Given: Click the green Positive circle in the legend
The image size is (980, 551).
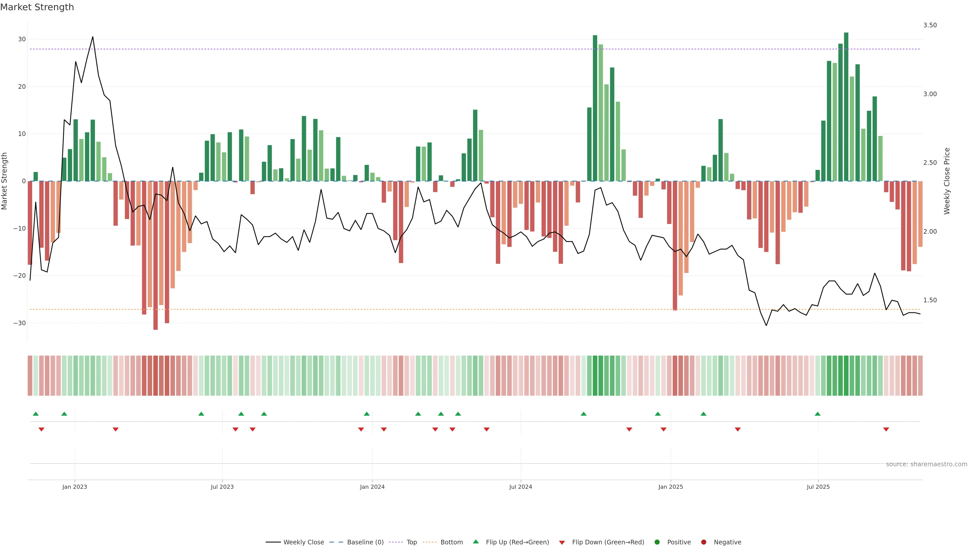Looking at the screenshot, I should click(x=657, y=542).
